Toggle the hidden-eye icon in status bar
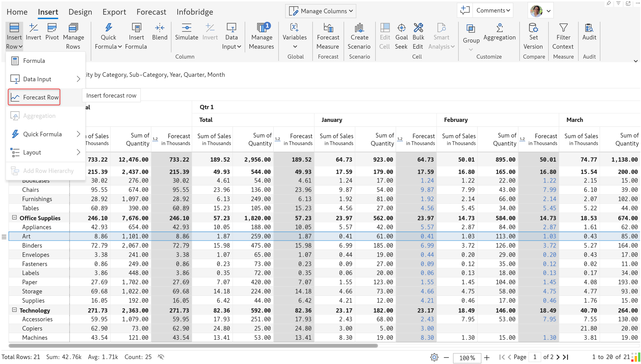Viewport: 641px width, 364px height. click(161, 357)
